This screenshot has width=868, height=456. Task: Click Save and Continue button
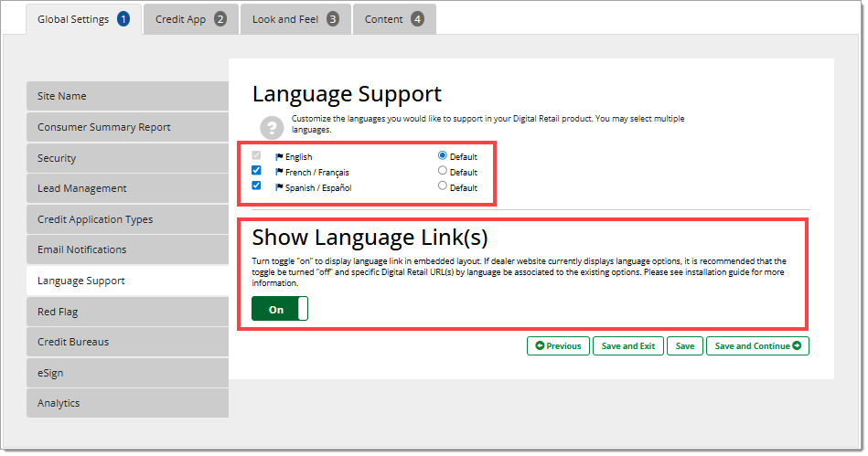(x=757, y=346)
